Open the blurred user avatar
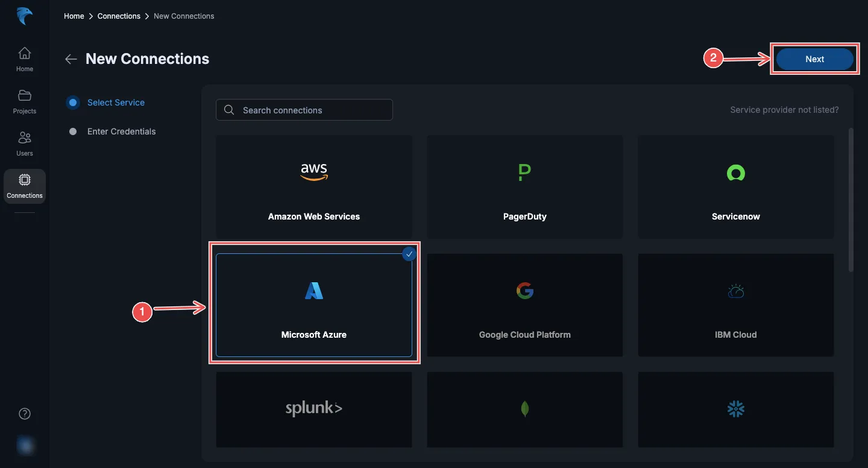Viewport: 868px width, 468px height. pos(25,445)
